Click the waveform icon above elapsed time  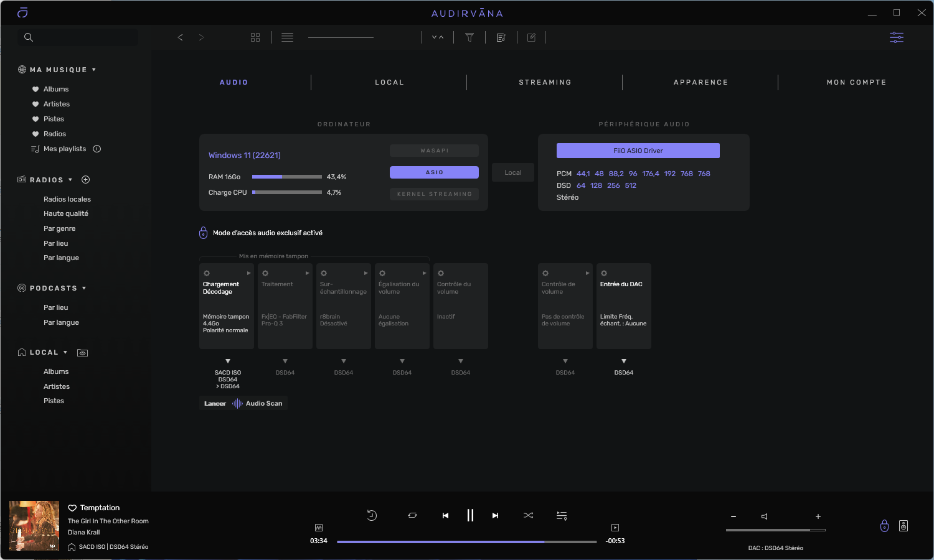(x=319, y=528)
